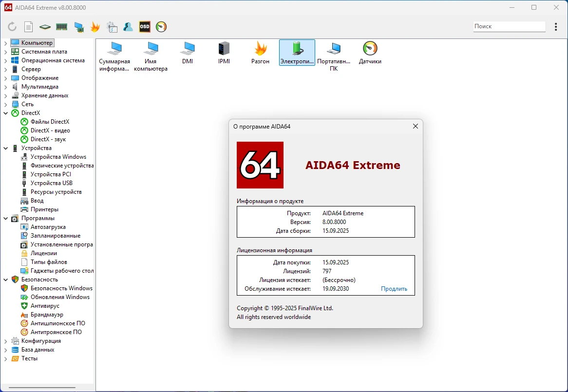The image size is (568, 392).
Task: Open the Имя компьютера icon
Action: coord(151,56)
